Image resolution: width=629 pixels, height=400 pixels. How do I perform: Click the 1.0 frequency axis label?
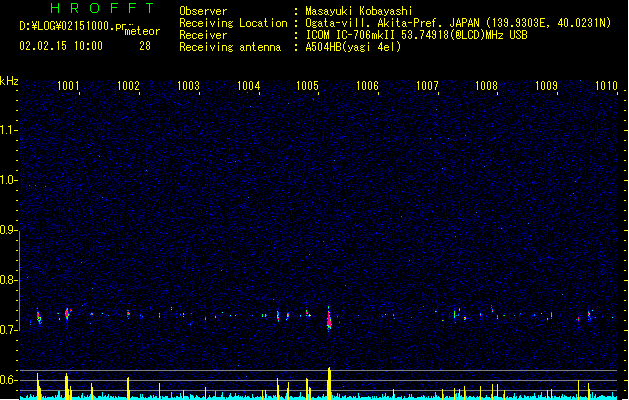pos(8,181)
